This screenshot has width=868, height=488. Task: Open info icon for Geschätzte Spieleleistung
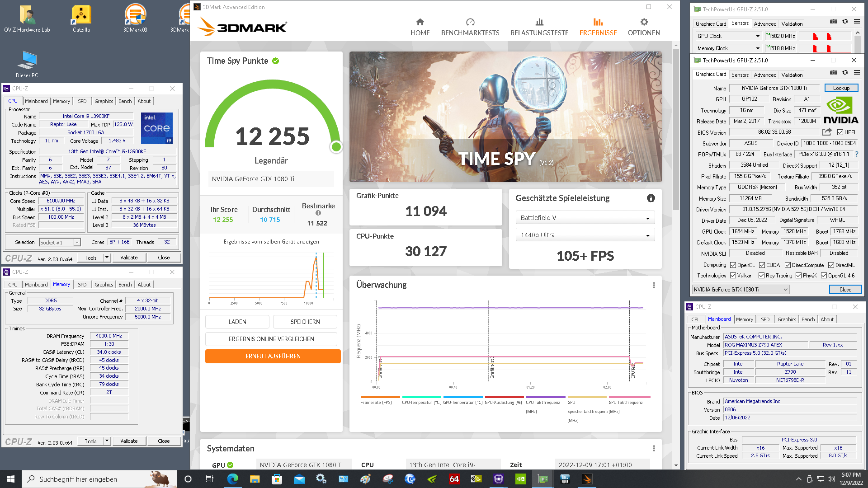(x=651, y=198)
